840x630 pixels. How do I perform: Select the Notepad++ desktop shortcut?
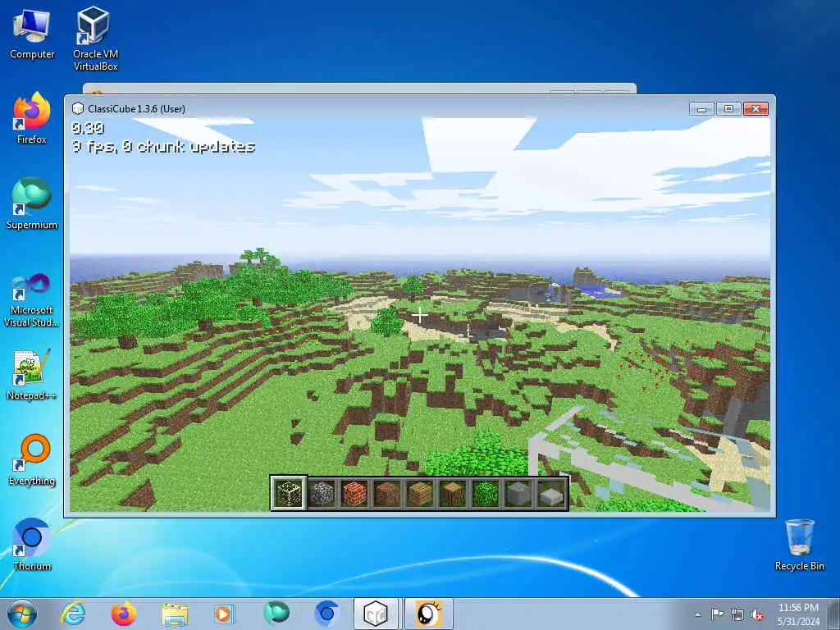point(32,374)
